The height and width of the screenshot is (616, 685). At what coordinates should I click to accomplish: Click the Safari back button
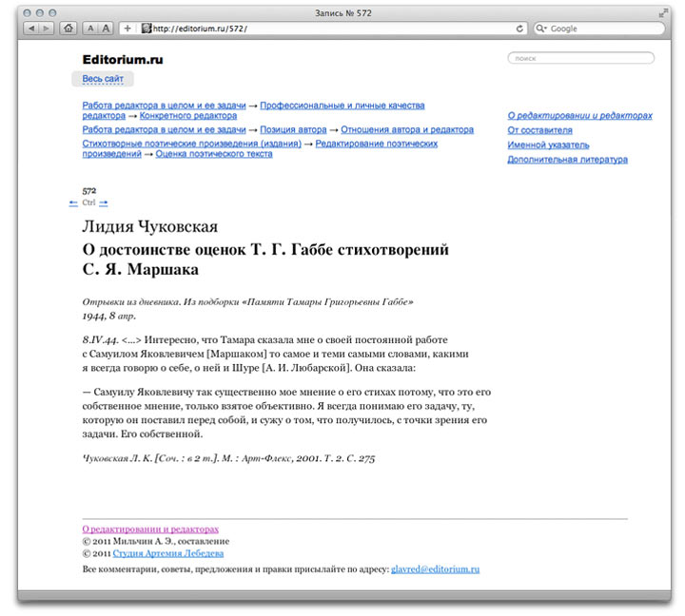point(31,29)
